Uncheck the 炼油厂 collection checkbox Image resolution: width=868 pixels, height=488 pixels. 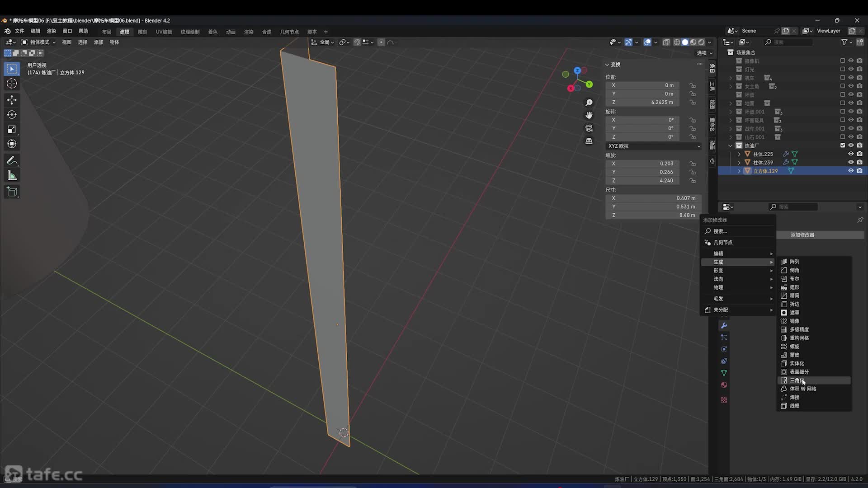click(842, 145)
